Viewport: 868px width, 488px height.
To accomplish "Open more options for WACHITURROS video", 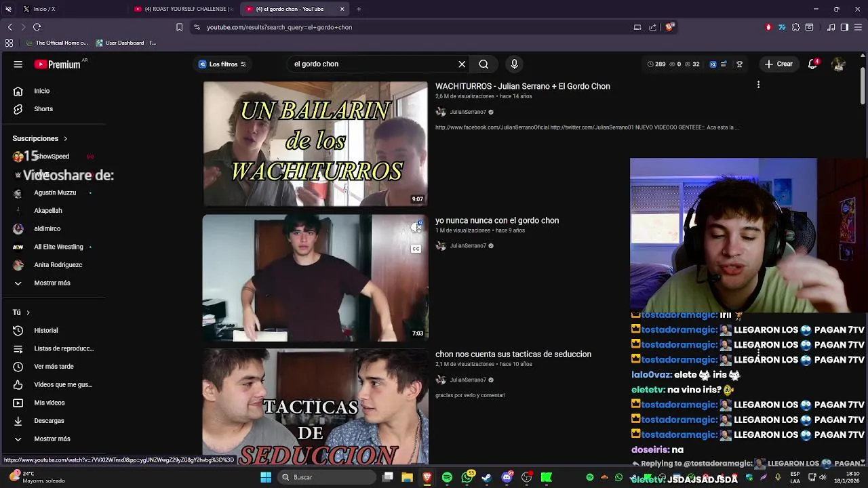I will tap(758, 85).
